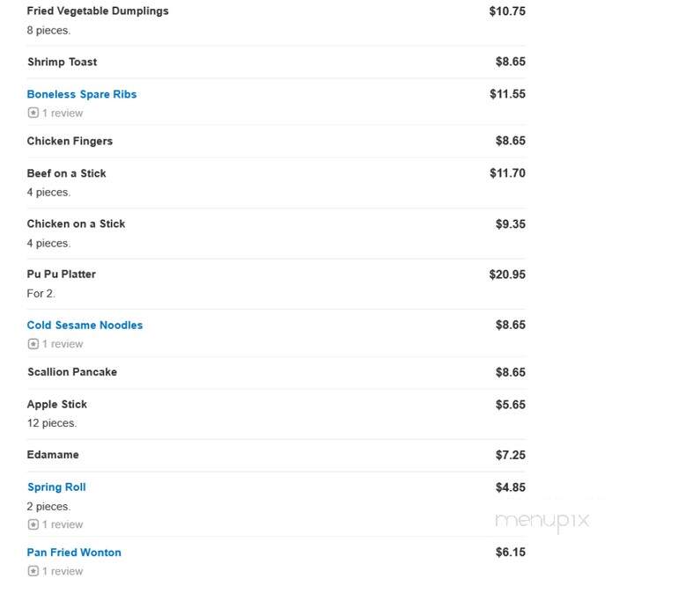Click the star icon under Cold Sesame Noodles

(x=33, y=344)
